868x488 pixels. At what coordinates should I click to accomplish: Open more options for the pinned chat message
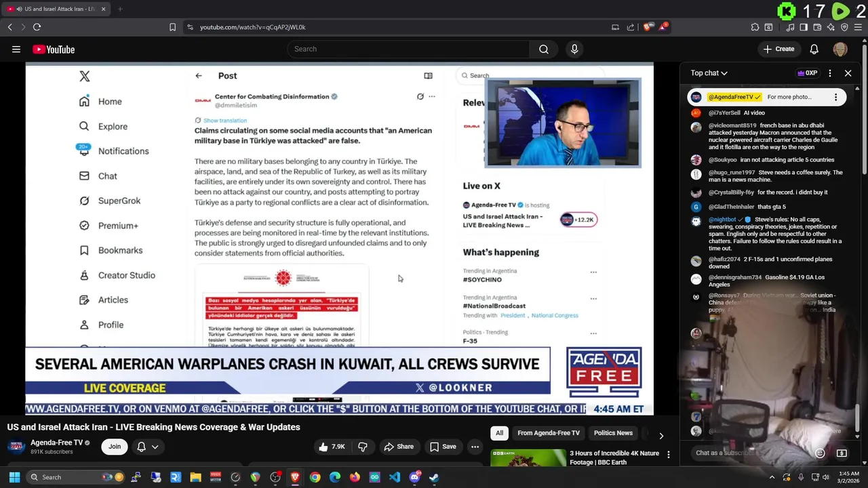(x=835, y=97)
